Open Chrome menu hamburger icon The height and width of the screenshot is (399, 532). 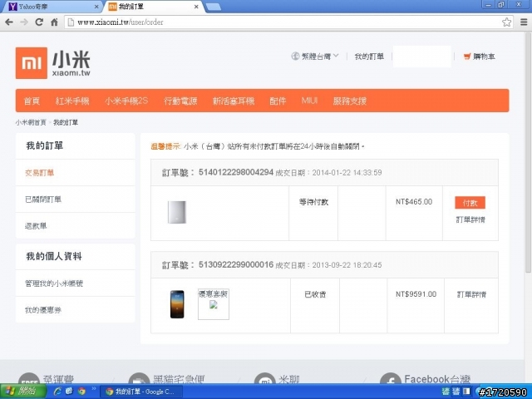524,22
